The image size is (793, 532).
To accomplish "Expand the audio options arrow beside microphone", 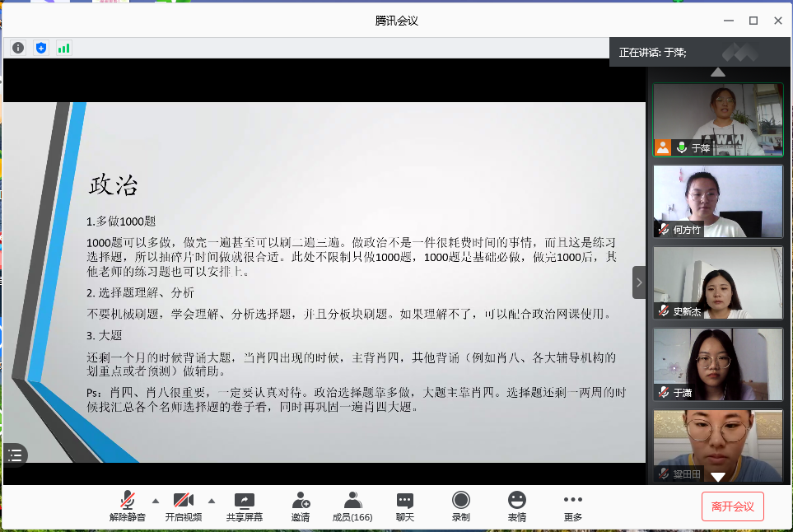I will tap(155, 500).
